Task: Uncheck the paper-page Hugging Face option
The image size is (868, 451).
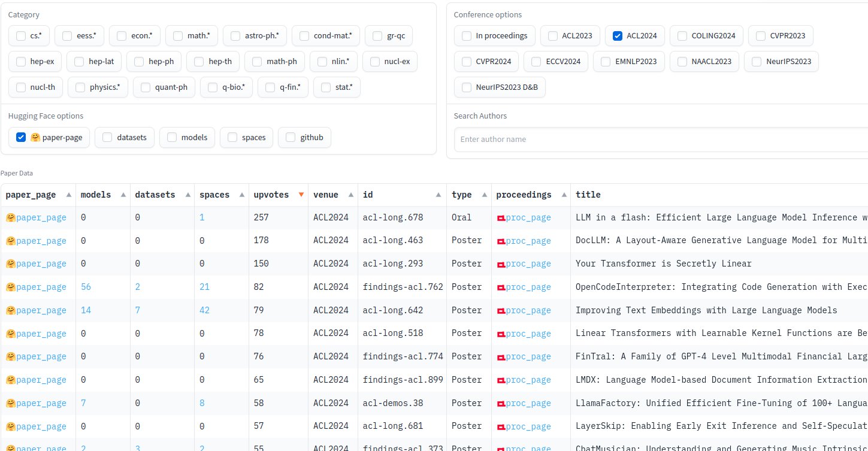Action: pyautogui.click(x=21, y=137)
